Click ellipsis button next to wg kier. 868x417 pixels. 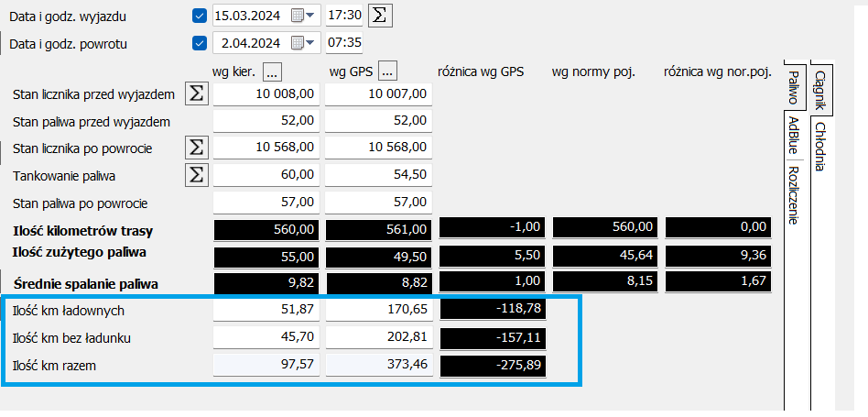(273, 71)
